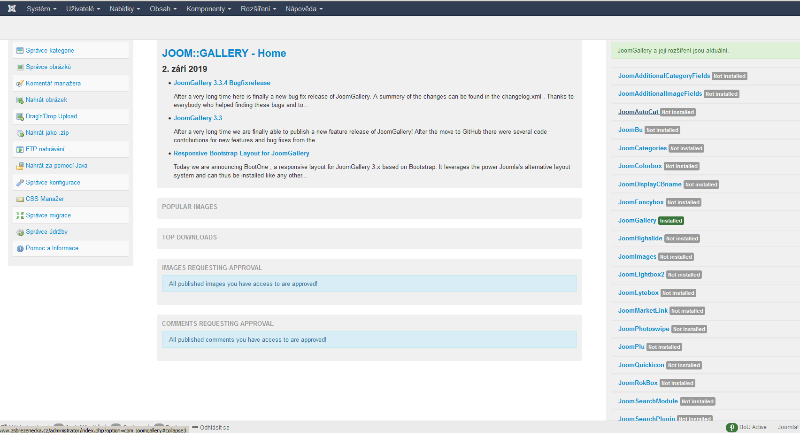
Task: Open the Rozšíření dropdown menu
Action: point(258,9)
